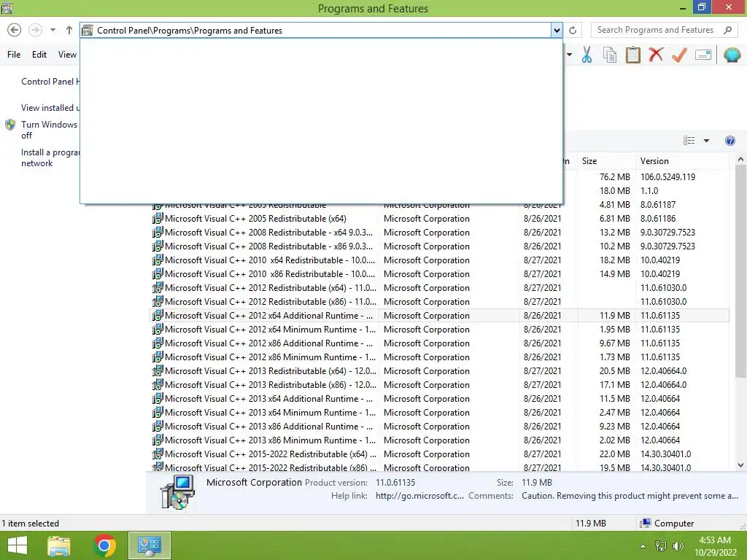Click the Forward navigation arrow
The image size is (747, 560).
pos(35,30)
